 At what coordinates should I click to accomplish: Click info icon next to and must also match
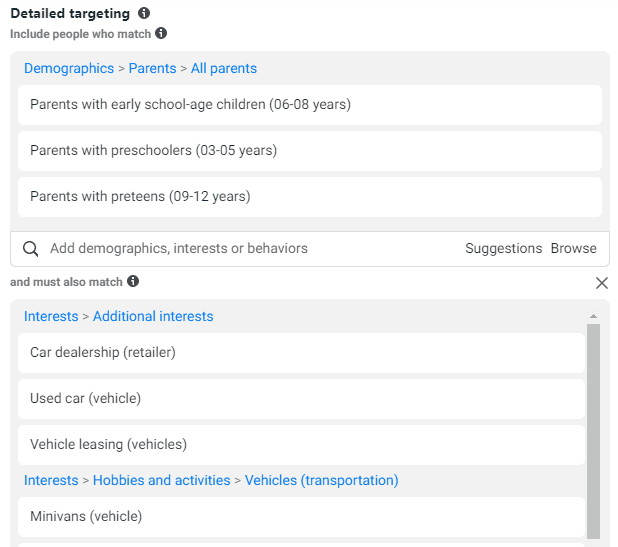[133, 282]
